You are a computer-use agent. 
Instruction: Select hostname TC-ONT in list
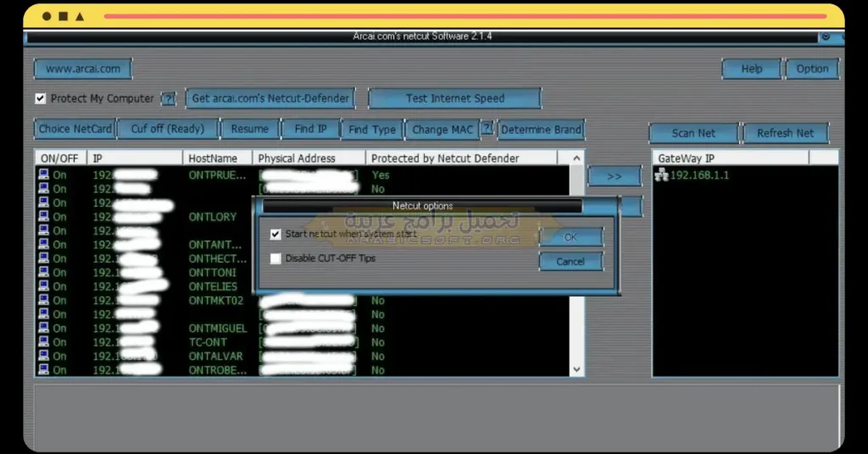209,342
